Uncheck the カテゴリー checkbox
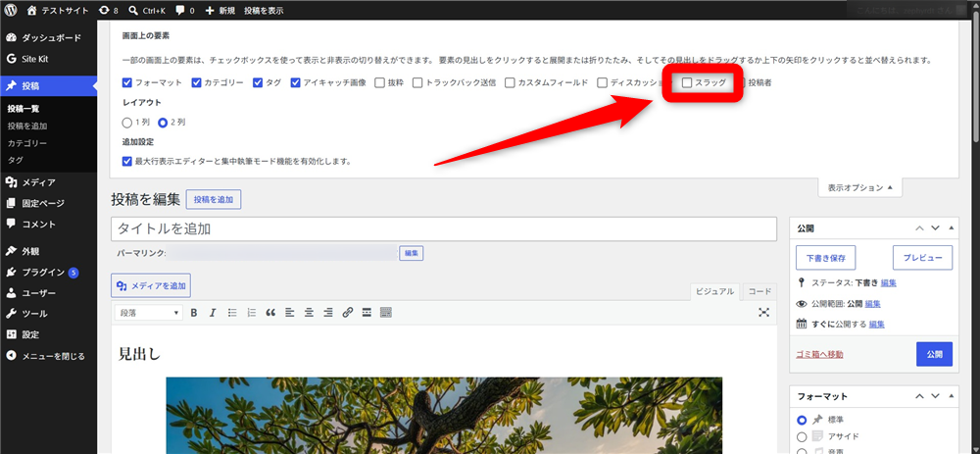The image size is (980, 454). 196,82
